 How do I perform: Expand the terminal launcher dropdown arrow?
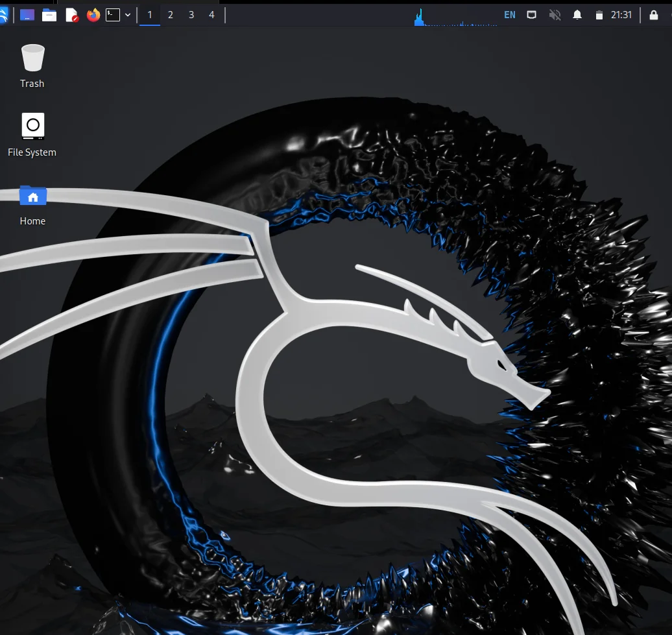click(x=128, y=15)
